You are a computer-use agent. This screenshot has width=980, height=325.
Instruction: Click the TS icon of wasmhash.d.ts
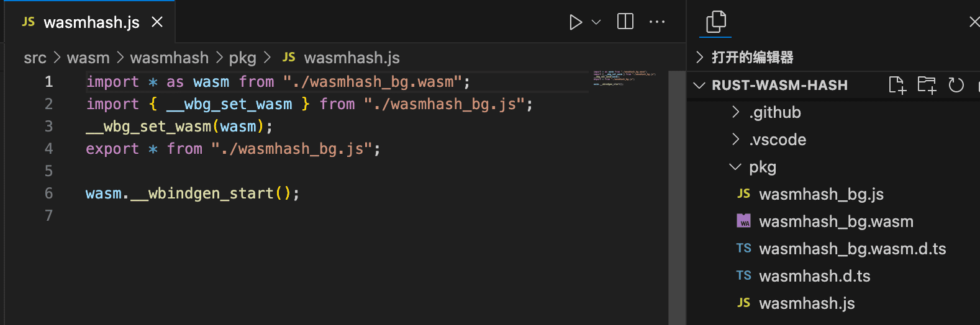tap(743, 275)
